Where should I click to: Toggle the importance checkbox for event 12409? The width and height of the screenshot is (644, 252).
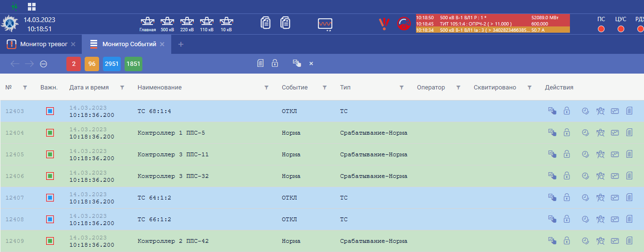pyautogui.click(x=50, y=241)
